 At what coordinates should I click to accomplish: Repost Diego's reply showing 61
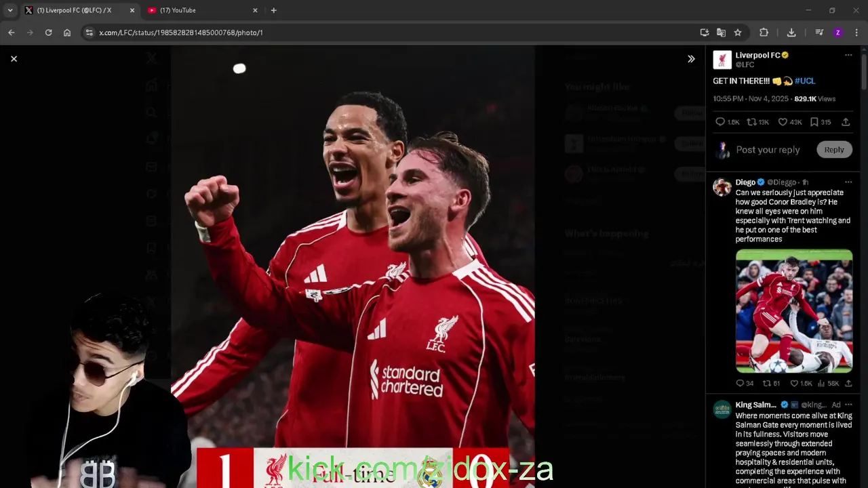tap(772, 384)
